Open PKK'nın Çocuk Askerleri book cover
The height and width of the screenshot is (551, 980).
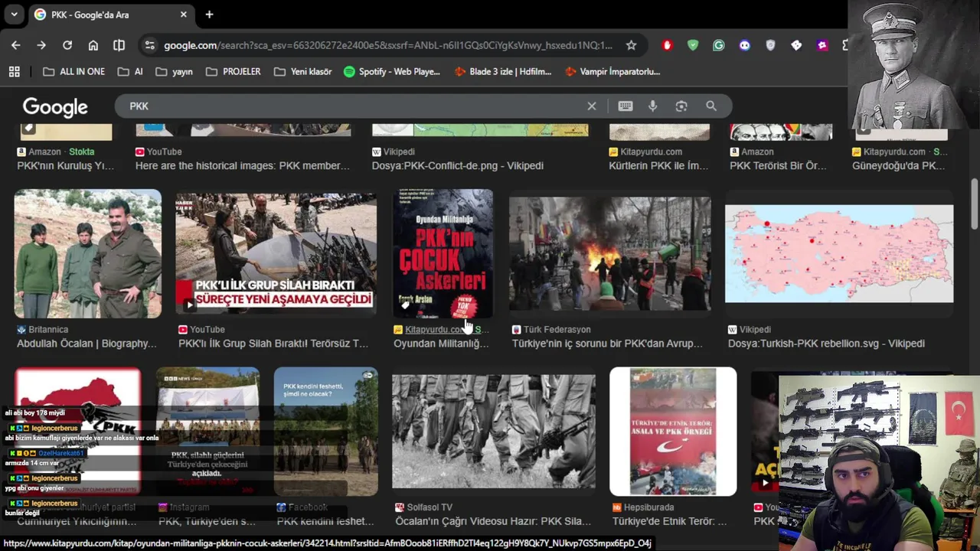point(443,253)
